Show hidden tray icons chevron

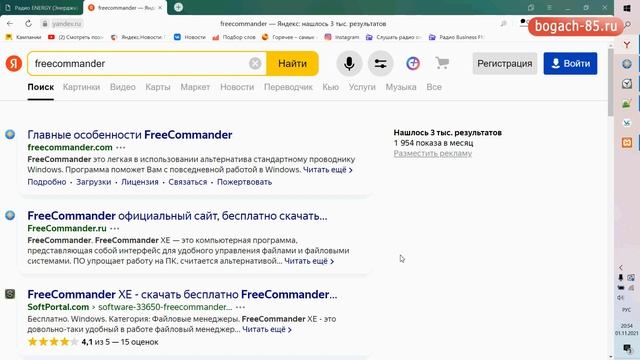coord(621,268)
